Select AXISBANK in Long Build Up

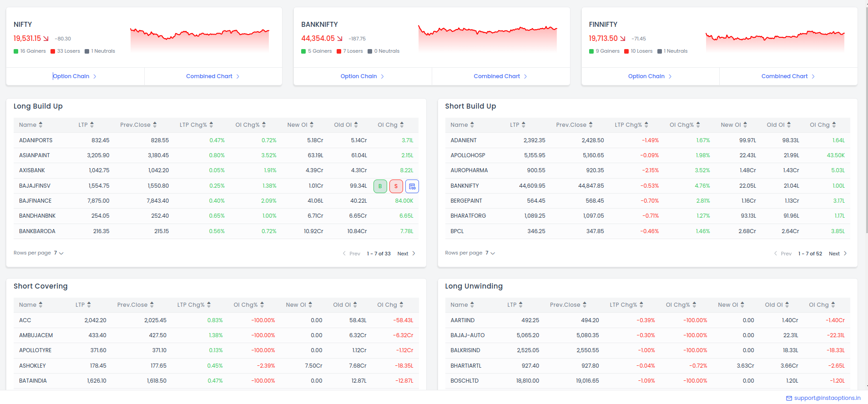32,170
